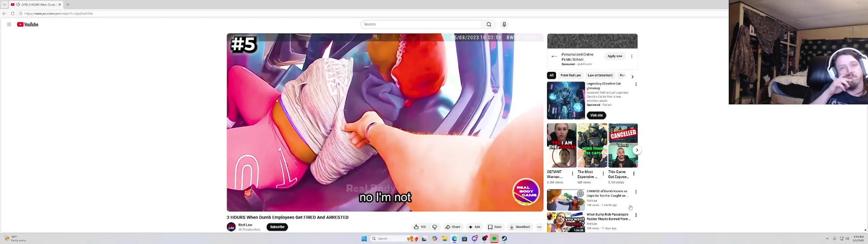
Task: Save the video to a playlist
Action: coord(495,227)
